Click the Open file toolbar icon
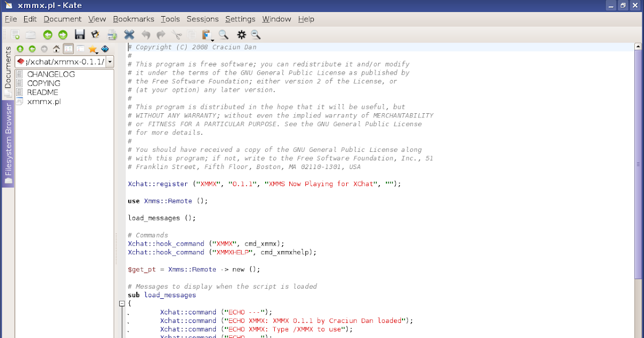 (x=31, y=35)
